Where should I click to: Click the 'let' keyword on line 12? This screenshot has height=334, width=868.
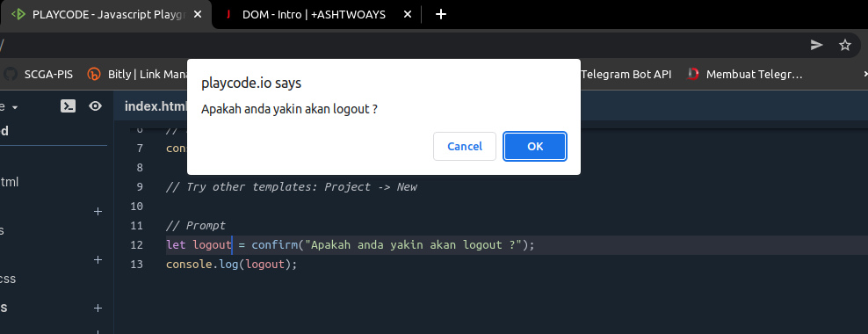176,245
